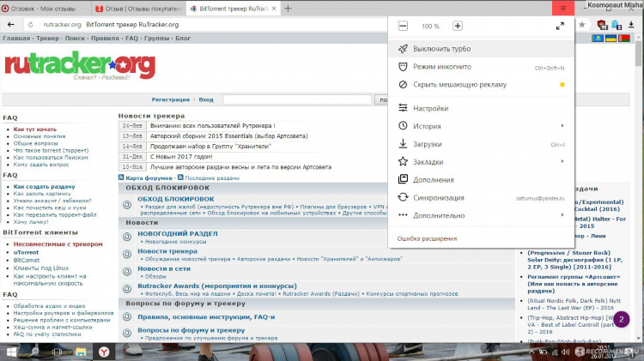Click the Ошибка расширения notice
This screenshot has width=644, height=361.
tap(427, 238)
